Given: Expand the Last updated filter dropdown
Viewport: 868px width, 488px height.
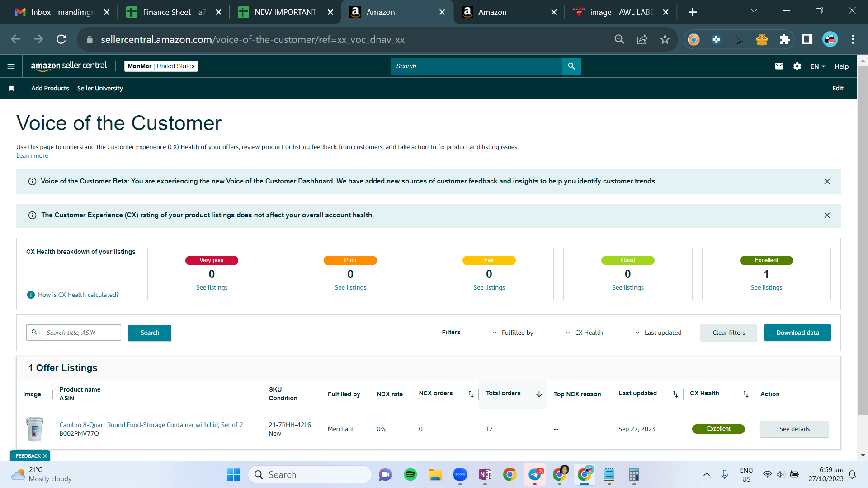Looking at the screenshot, I should point(658,333).
